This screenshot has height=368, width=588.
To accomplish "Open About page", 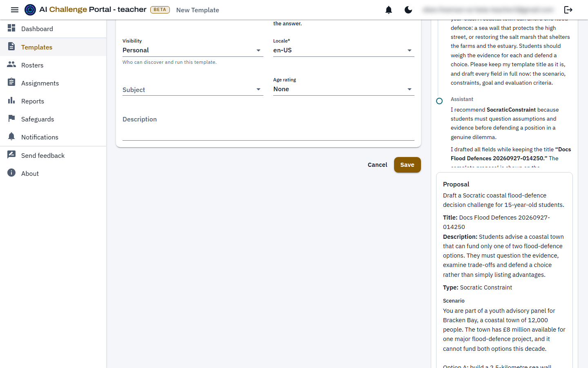I will tap(53, 173).
